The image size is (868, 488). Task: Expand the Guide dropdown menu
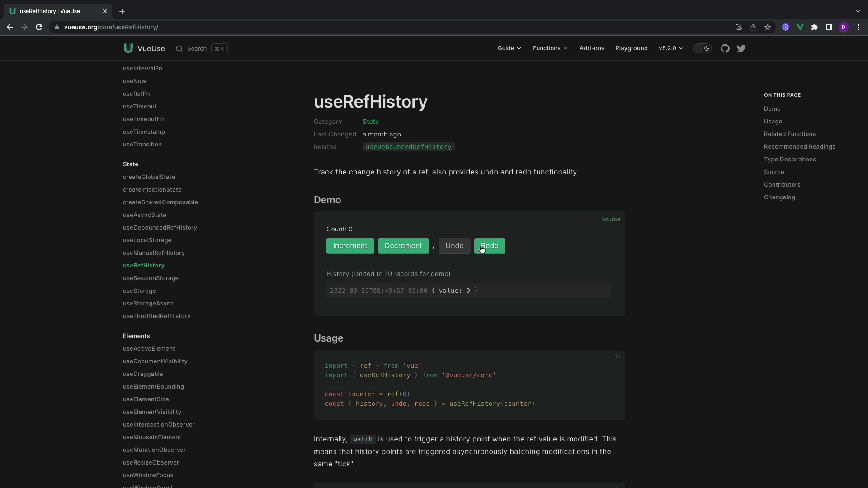[x=509, y=48]
